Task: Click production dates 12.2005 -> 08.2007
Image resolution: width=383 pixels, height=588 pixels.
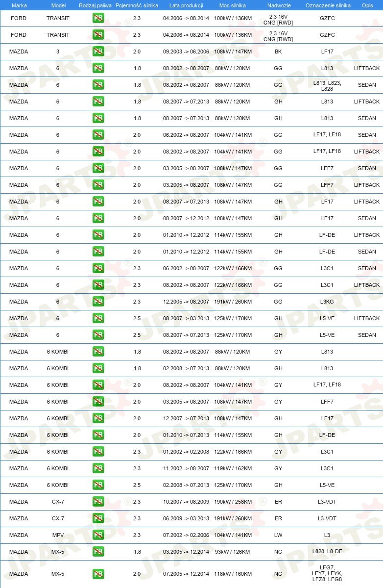Action: point(186,302)
